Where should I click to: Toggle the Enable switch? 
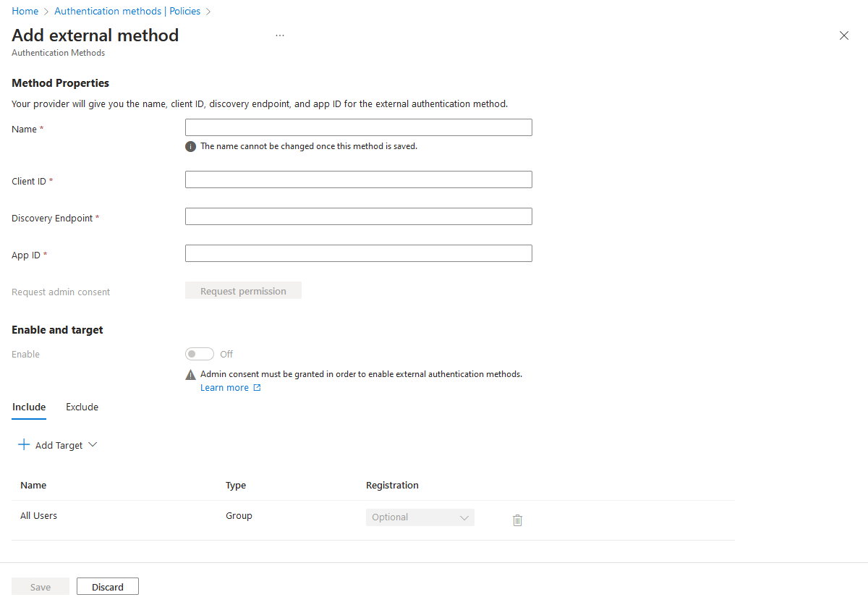[x=200, y=354]
